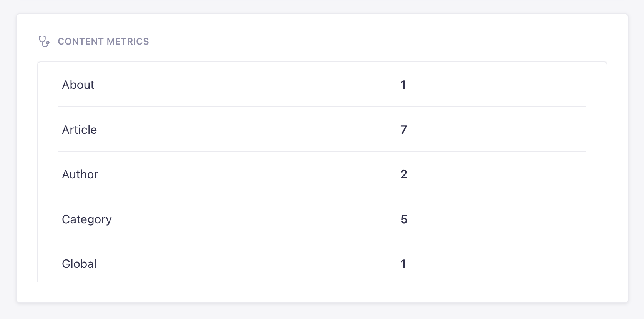This screenshot has height=319, width=644.
Task: Click the count 2 for Author
Action: [404, 174]
